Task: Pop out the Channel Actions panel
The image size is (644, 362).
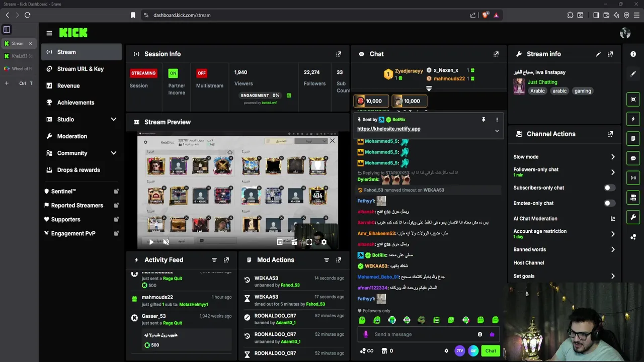Action: pos(610,134)
